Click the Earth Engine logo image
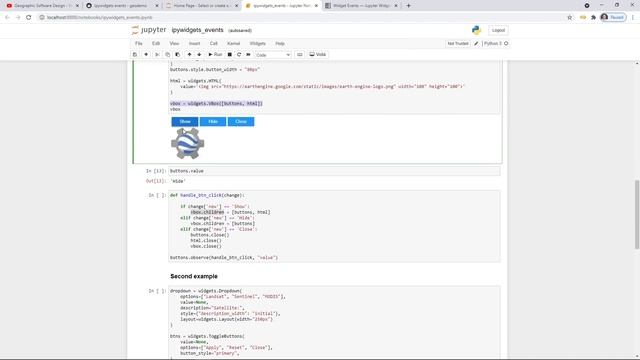This screenshot has height=360, width=640. point(188,143)
